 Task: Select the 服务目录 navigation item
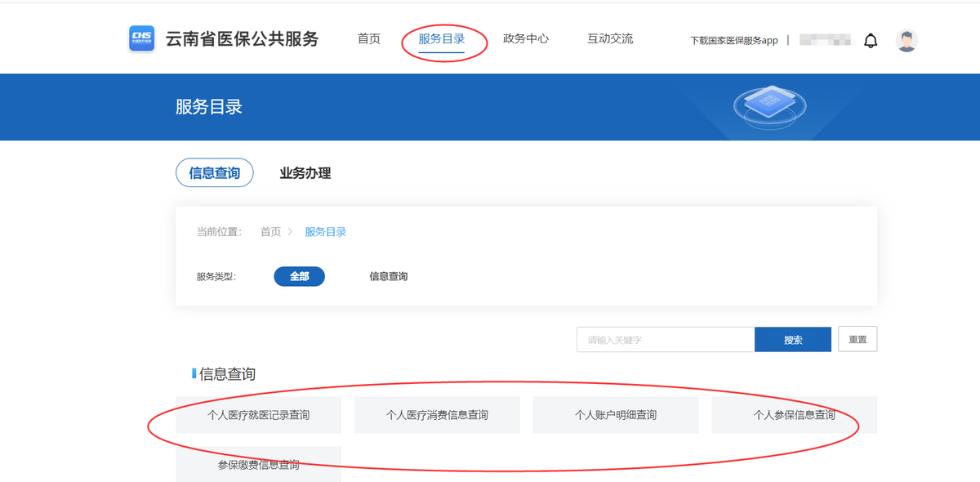tap(444, 38)
